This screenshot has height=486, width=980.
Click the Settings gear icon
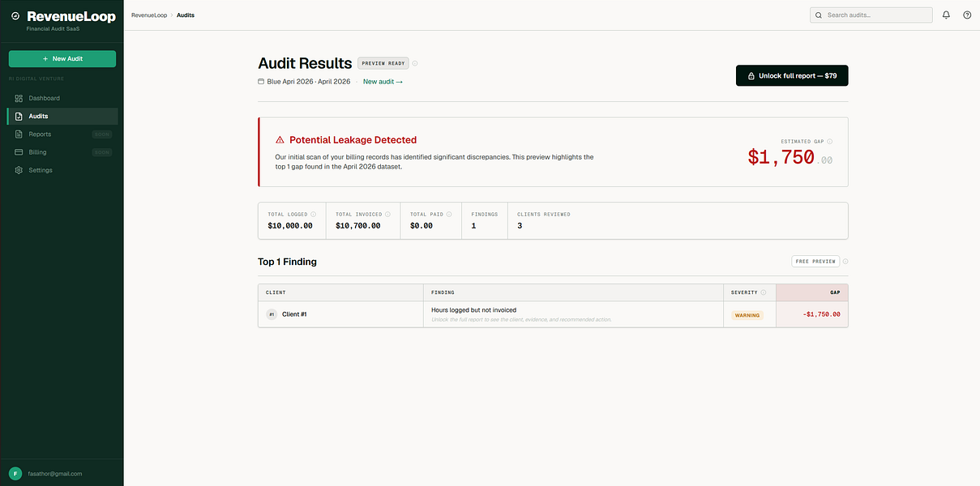(x=19, y=170)
